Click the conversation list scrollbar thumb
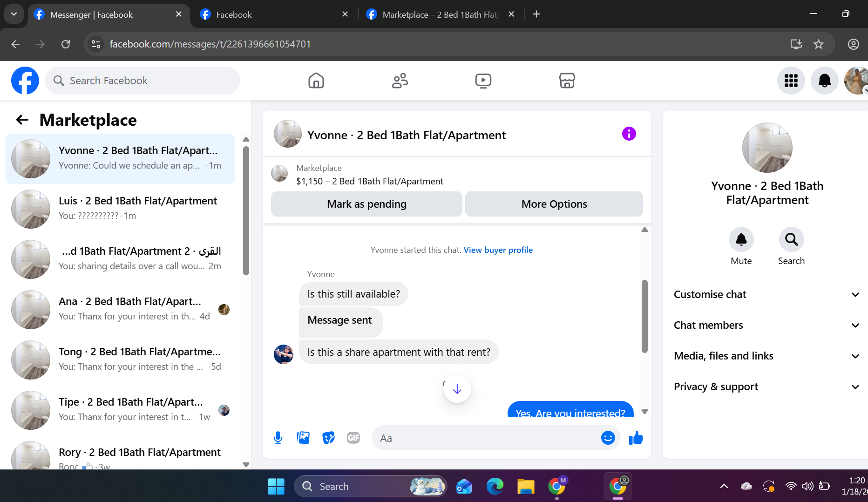The width and height of the screenshot is (868, 502). point(246,210)
